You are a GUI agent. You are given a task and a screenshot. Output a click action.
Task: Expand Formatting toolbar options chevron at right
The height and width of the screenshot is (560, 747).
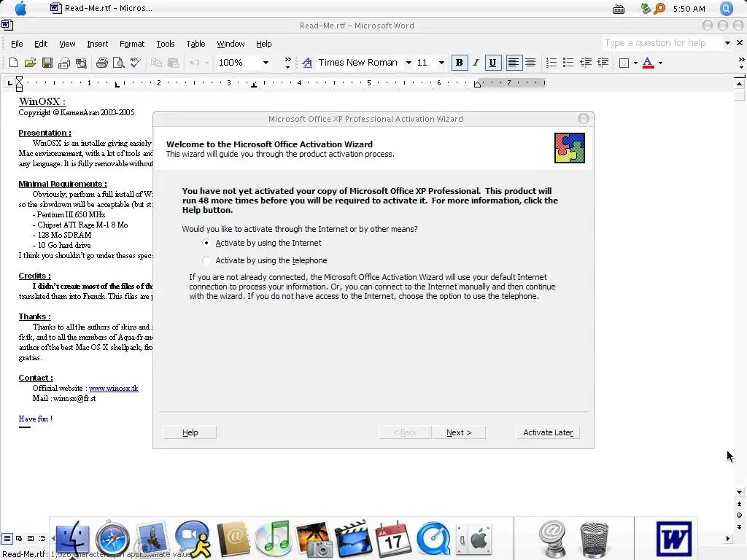(741, 63)
